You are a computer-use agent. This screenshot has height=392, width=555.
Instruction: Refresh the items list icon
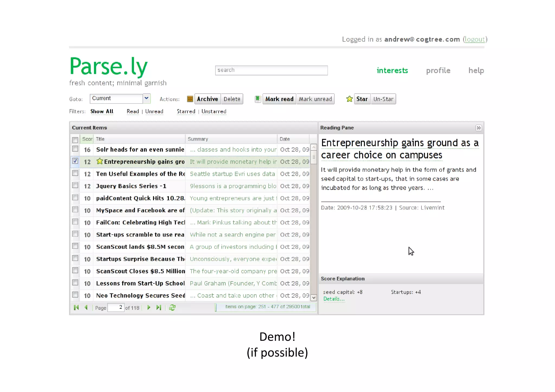pos(172,307)
